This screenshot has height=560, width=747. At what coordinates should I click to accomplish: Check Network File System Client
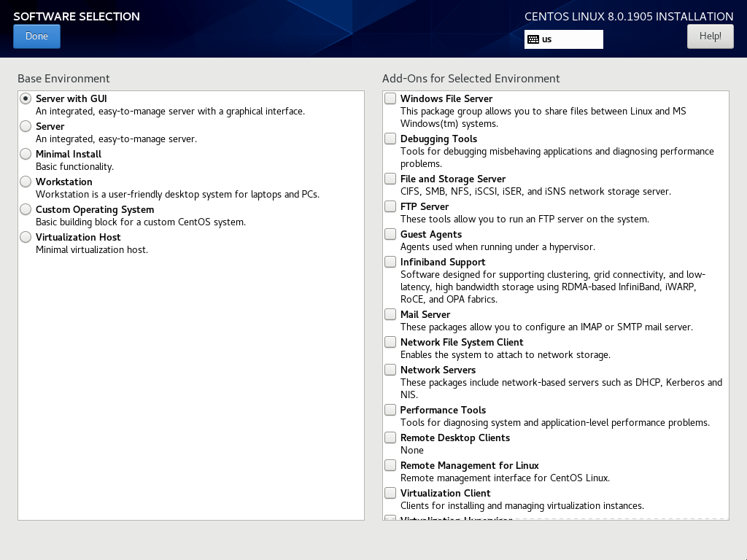(391, 342)
